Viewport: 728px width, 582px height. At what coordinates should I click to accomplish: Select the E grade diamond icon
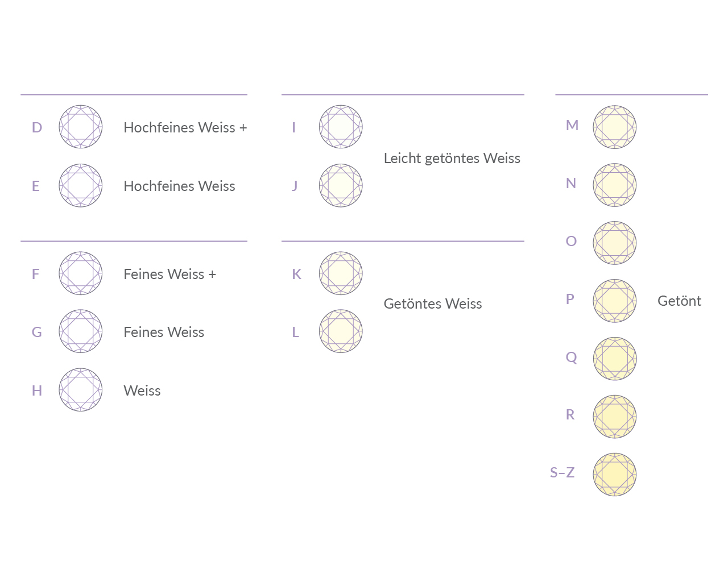point(81,185)
